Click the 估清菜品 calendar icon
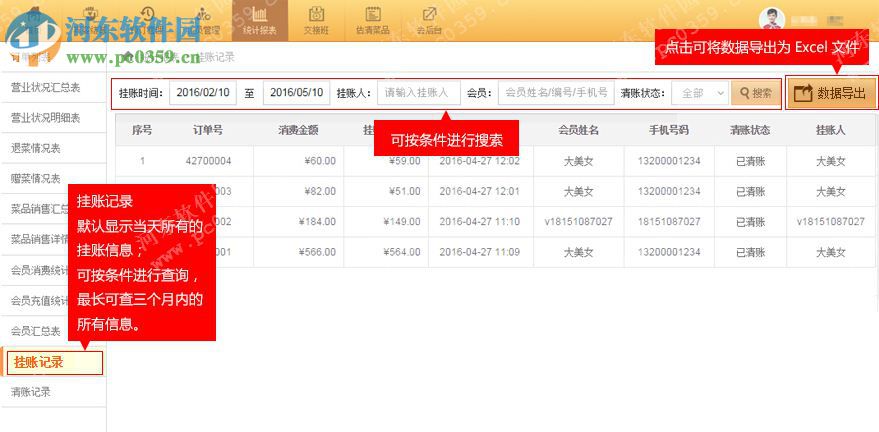The image size is (879, 432). tap(373, 13)
